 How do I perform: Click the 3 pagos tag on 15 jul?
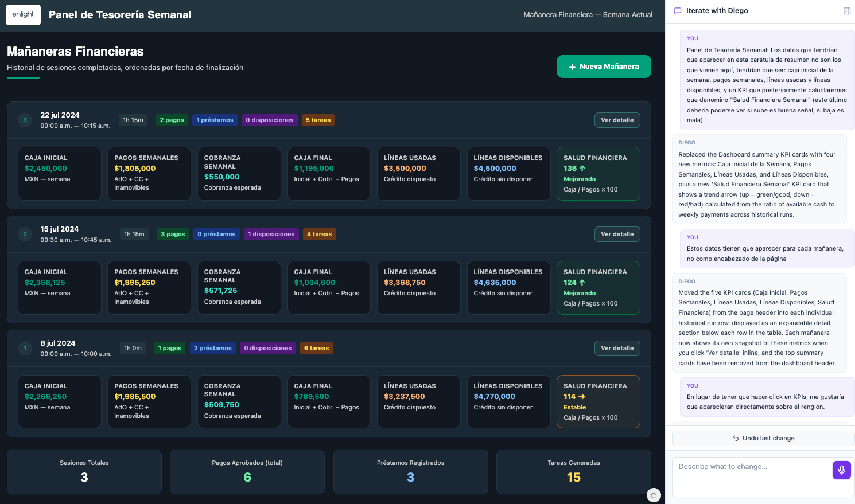tap(173, 234)
